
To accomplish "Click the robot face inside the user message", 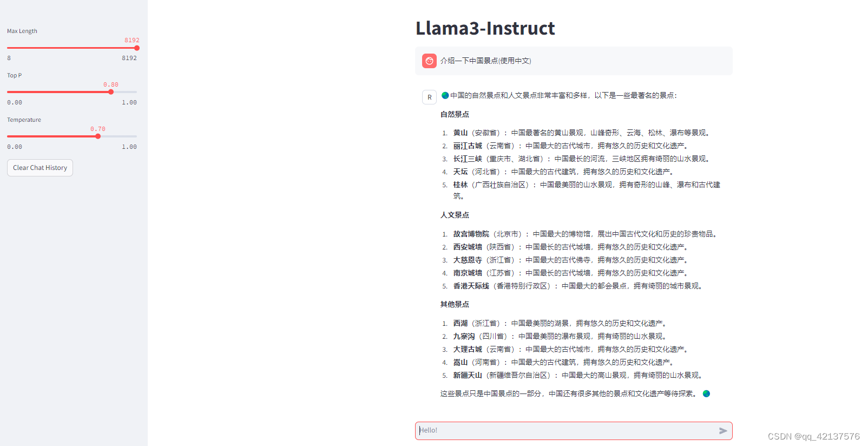I will coord(429,61).
